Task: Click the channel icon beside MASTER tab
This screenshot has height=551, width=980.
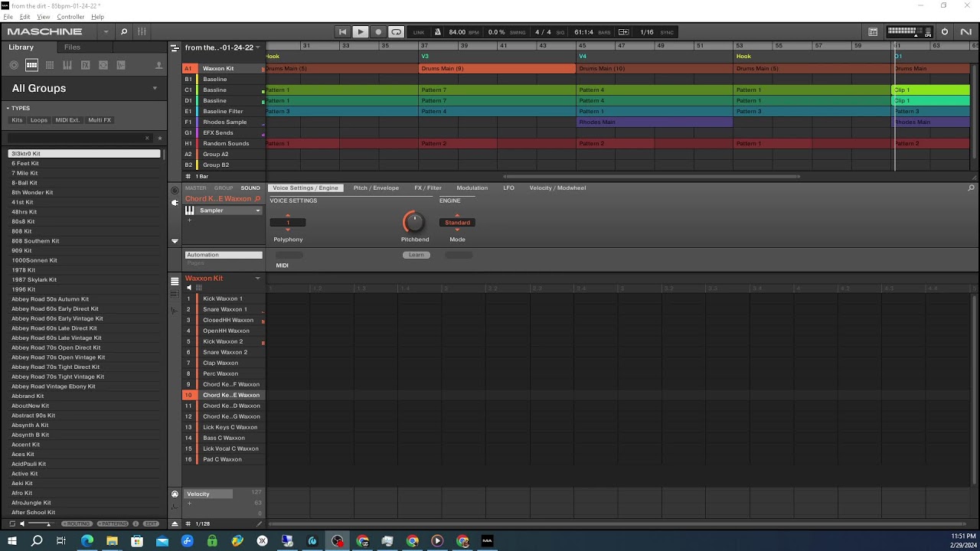Action: [175, 190]
